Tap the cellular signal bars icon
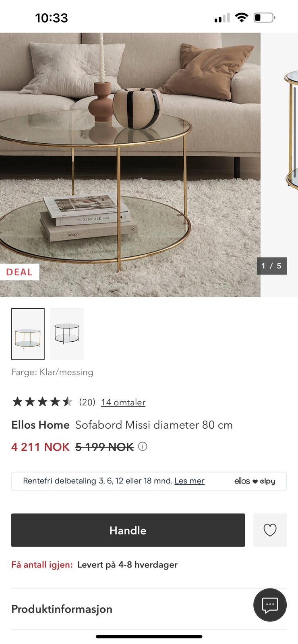Viewport: 298px width, 644px height. pos(222,18)
